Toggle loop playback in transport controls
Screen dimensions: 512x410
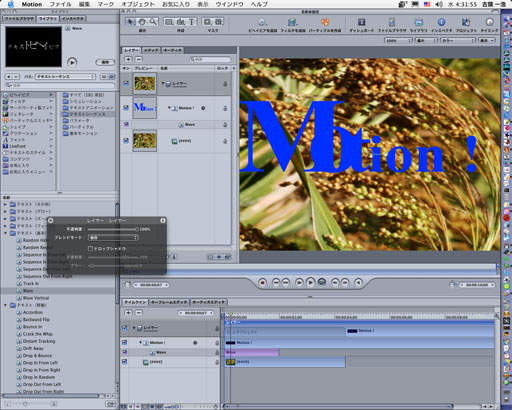[x=322, y=283]
